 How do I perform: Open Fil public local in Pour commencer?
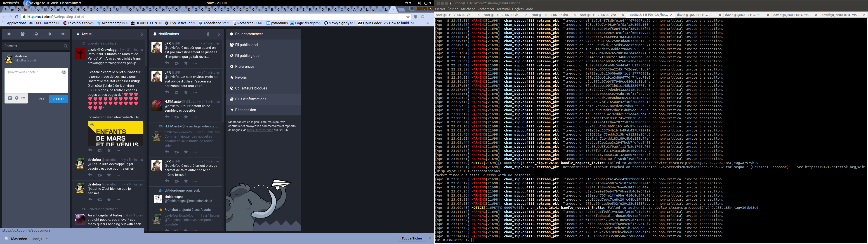coord(263,45)
